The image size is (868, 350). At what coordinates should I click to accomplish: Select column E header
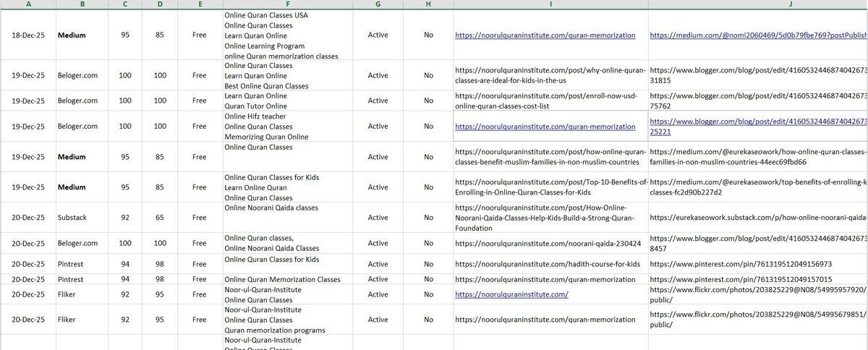200,4
